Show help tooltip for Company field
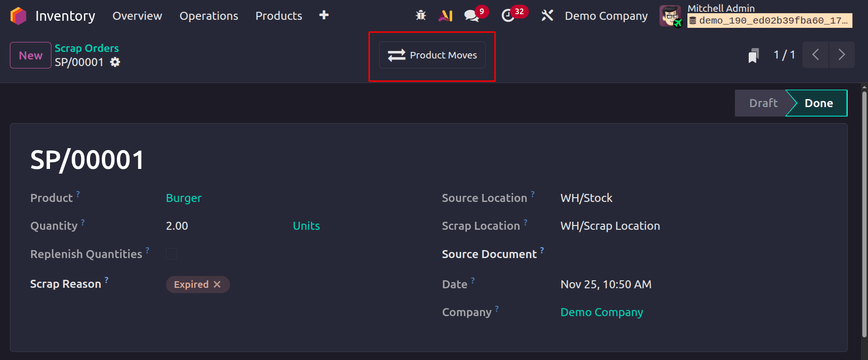The width and height of the screenshot is (868, 360). click(497, 308)
